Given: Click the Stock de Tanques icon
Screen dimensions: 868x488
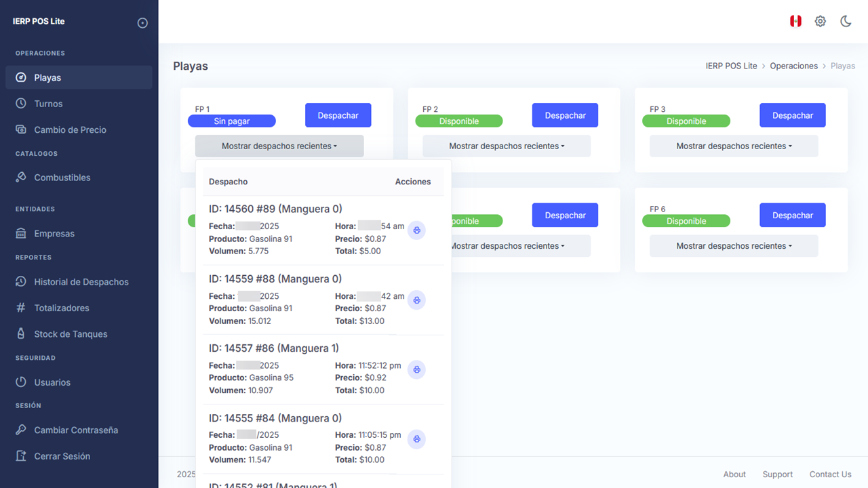Looking at the screenshot, I should coord(21,334).
